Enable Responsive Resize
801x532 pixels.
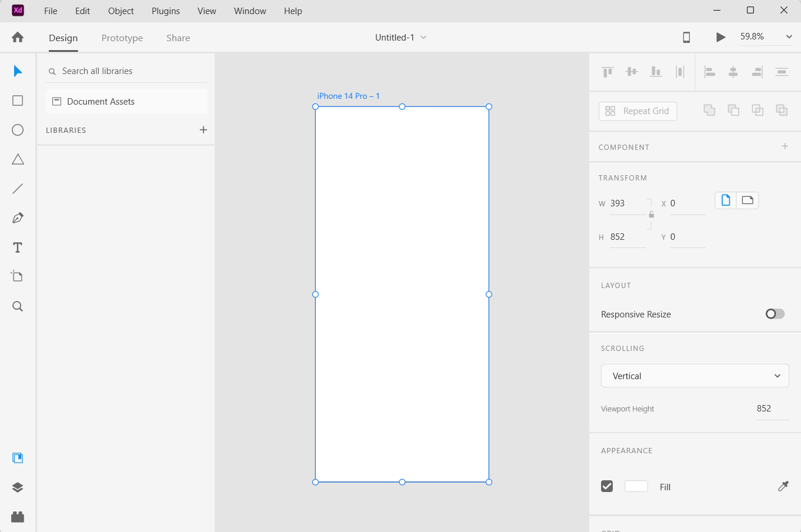coord(775,313)
